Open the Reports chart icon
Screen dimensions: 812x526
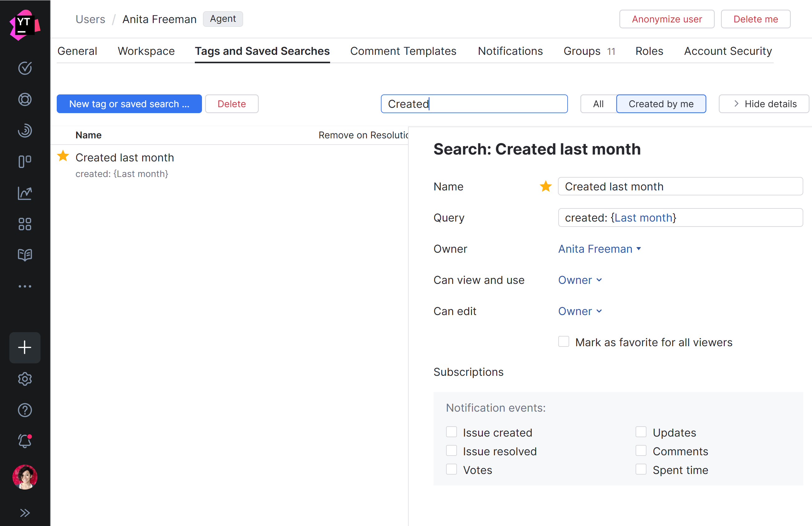click(25, 193)
